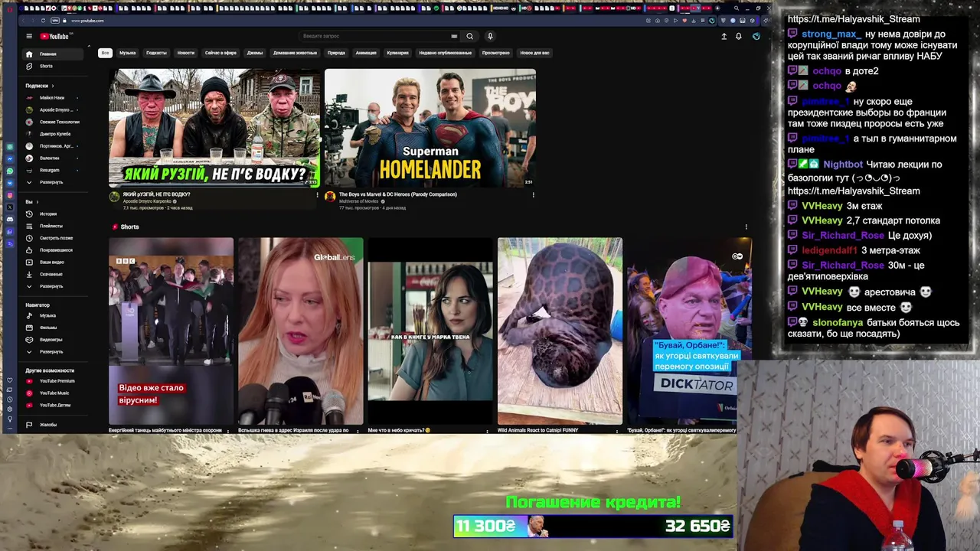The height and width of the screenshot is (551, 980).
Task: Expand the Вы list with Развернуть
Action: [x=51, y=286]
